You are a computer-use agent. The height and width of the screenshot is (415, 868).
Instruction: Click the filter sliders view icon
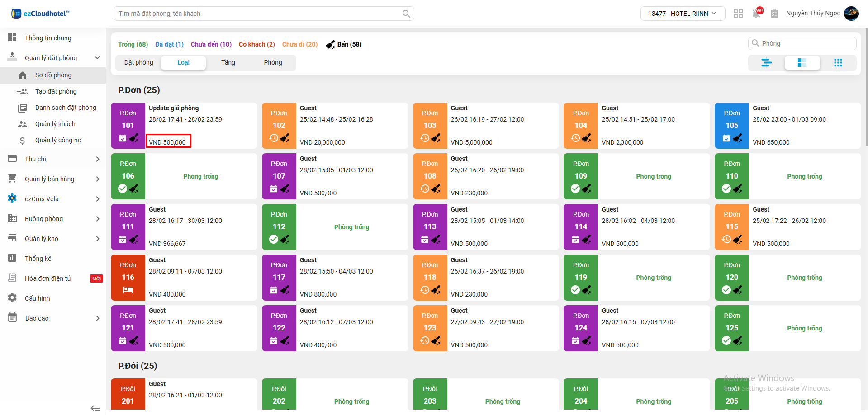766,63
